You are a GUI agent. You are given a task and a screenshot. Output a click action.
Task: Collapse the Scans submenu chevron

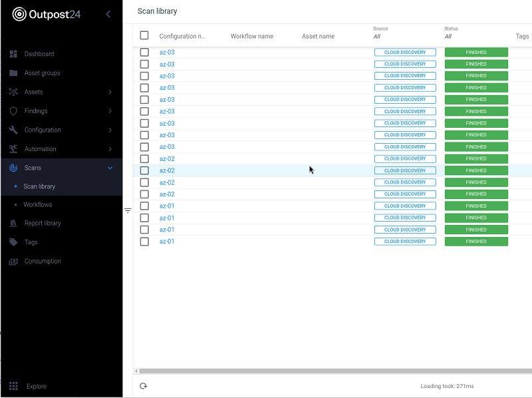(x=110, y=168)
